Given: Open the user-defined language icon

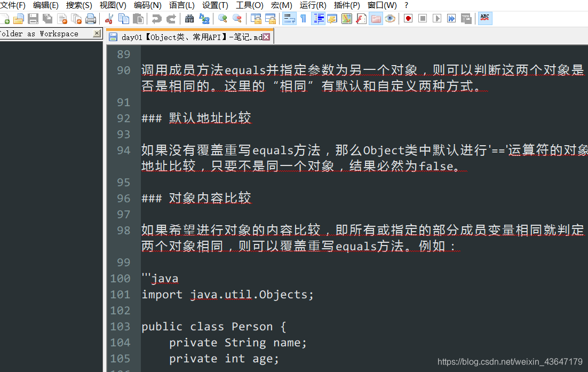Looking at the screenshot, I should click(x=332, y=18).
